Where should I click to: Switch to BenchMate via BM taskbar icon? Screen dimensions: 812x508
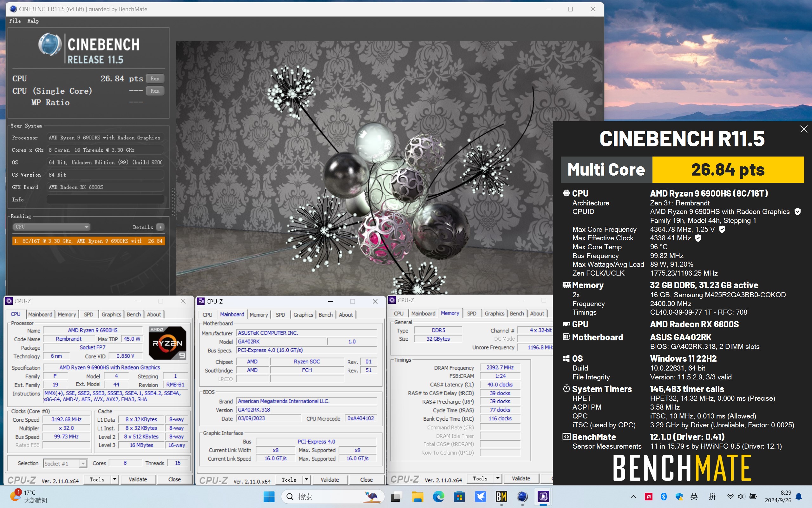(501, 497)
